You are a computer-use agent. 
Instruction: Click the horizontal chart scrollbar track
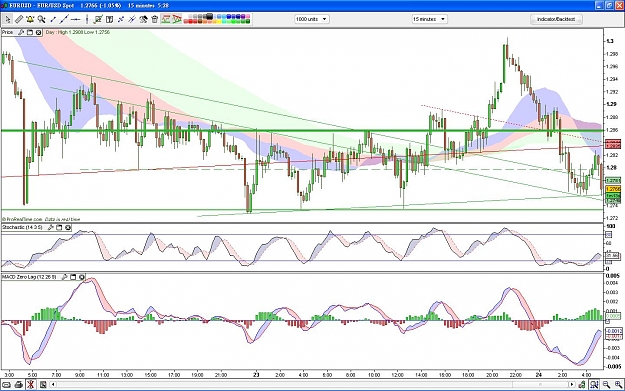point(312,385)
